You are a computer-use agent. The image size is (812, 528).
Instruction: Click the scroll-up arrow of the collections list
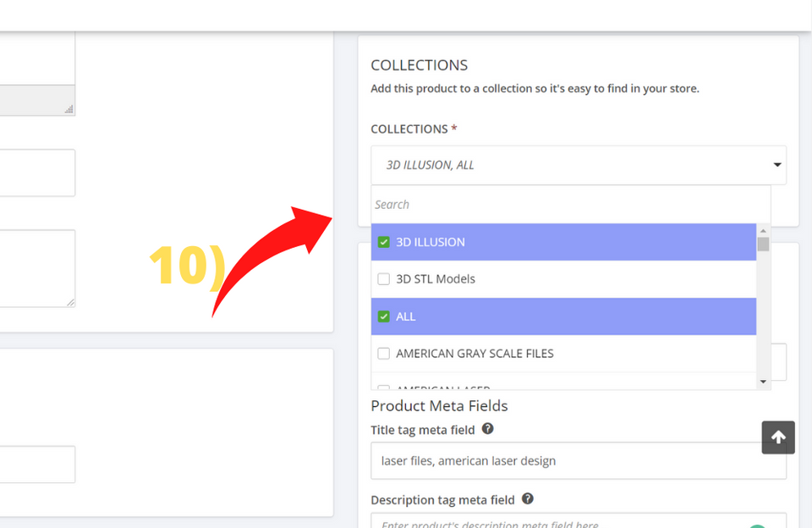pyautogui.click(x=763, y=231)
